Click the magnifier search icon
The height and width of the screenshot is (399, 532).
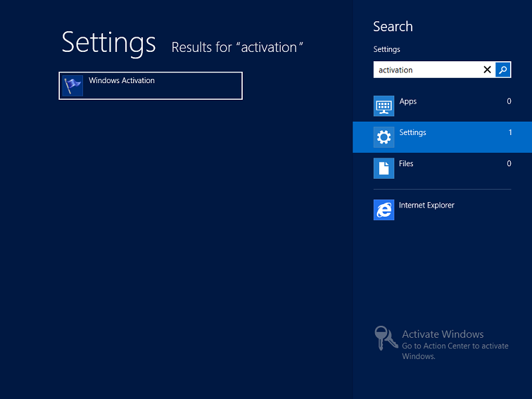[x=503, y=69]
